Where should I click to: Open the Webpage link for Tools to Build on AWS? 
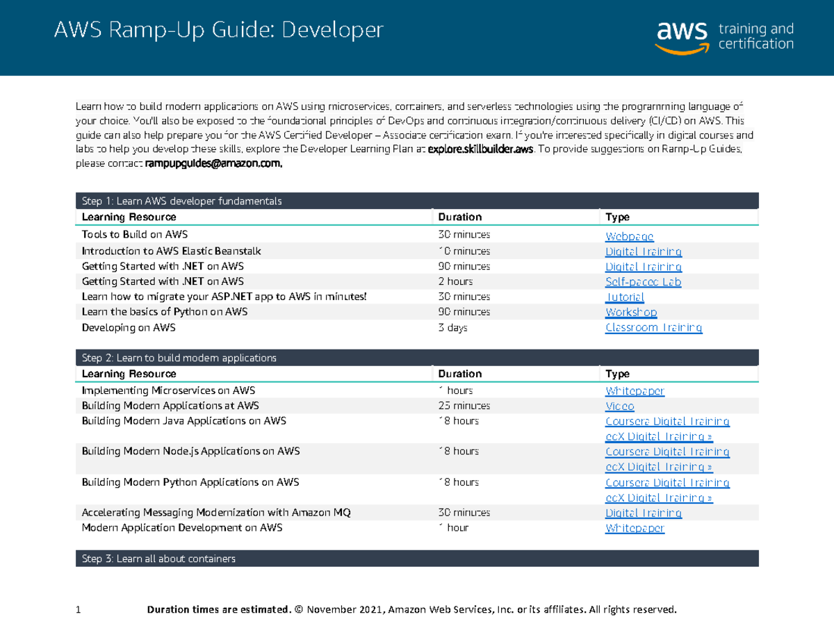tap(629, 236)
